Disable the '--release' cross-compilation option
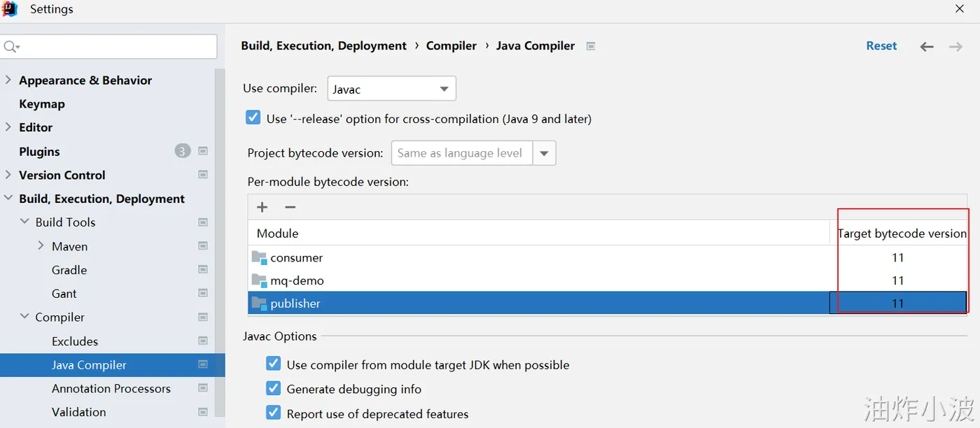This screenshot has height=428, width=980. point(253,118)
